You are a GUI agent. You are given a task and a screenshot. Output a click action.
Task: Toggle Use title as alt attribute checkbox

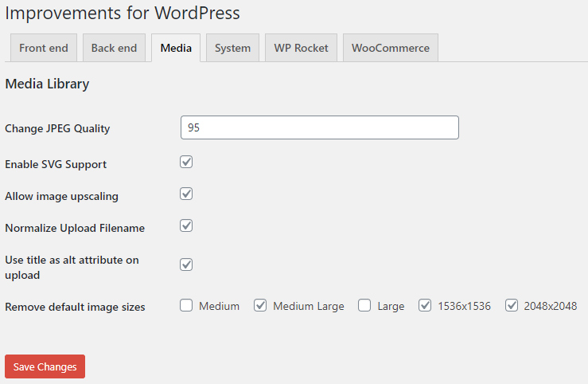pos(186,264)
